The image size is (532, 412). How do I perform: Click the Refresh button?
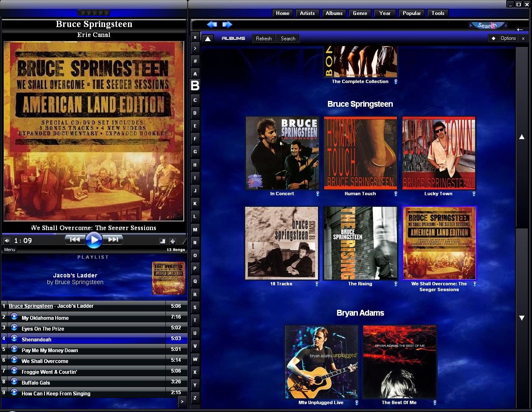coord(264,39)
